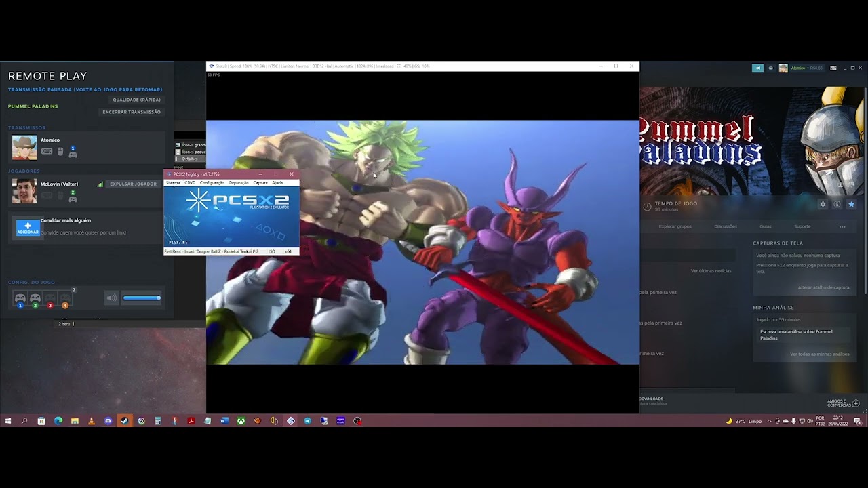Switch to Steam taskbar icon
The height and width of the screenshot is (488, 868).
point(124,421)
